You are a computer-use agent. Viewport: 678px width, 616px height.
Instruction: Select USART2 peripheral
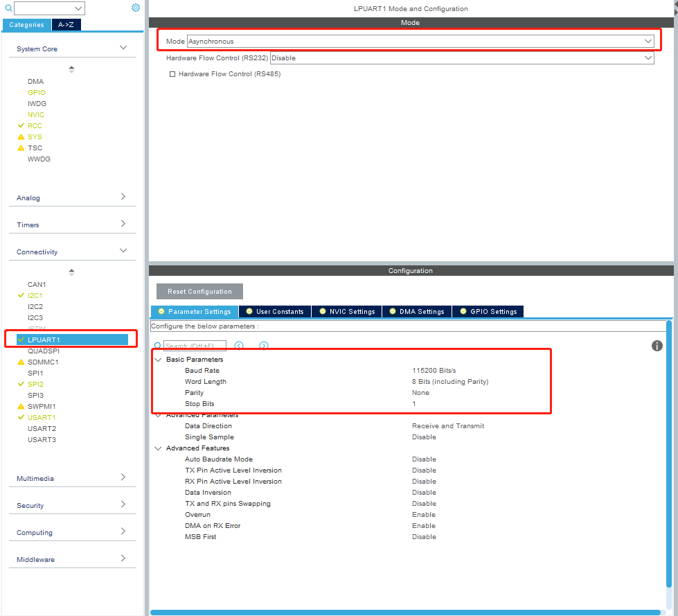pyautogui.click(x=42, y=429)
